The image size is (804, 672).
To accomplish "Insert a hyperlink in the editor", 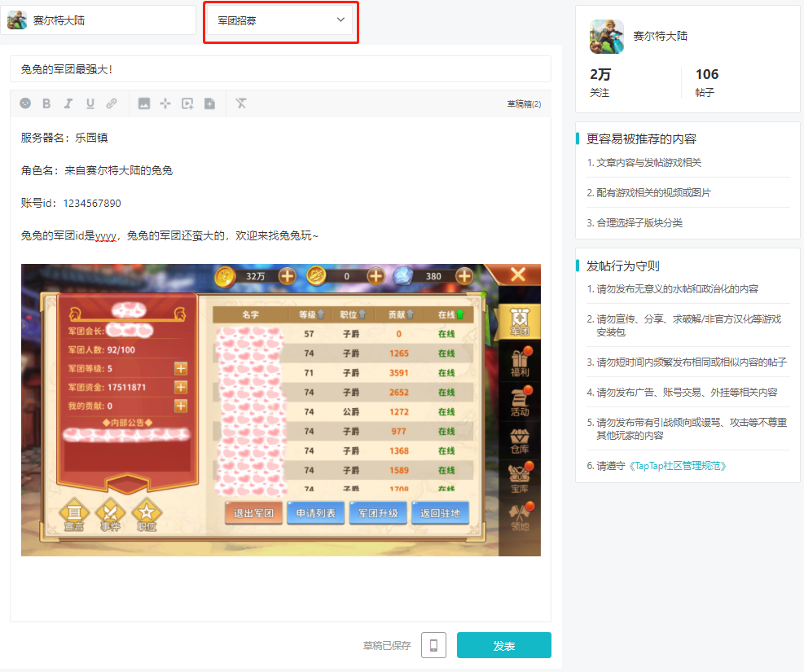I will pos(112,103).
